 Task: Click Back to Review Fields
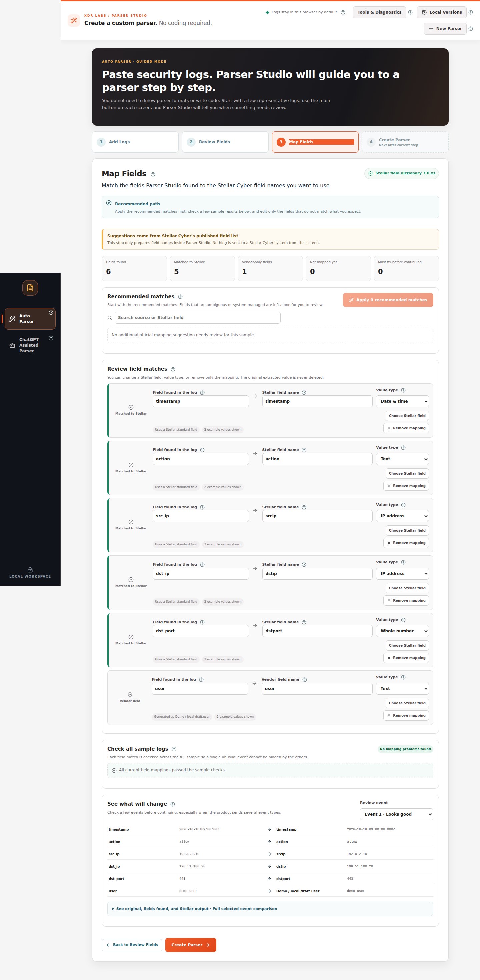[132, 945]
